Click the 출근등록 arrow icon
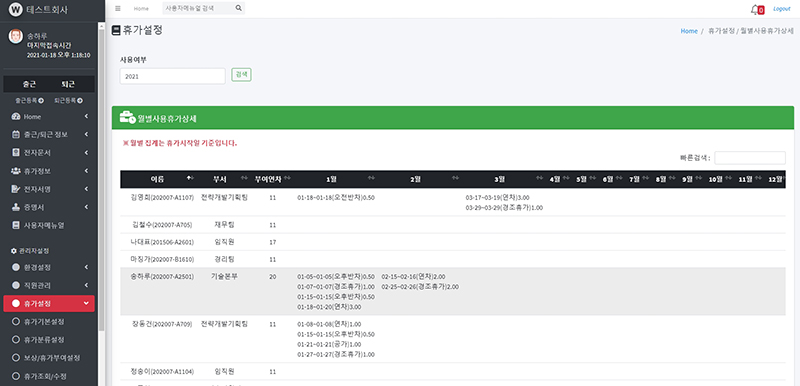Viewport: 800px width, 386px height. (41, 100)
